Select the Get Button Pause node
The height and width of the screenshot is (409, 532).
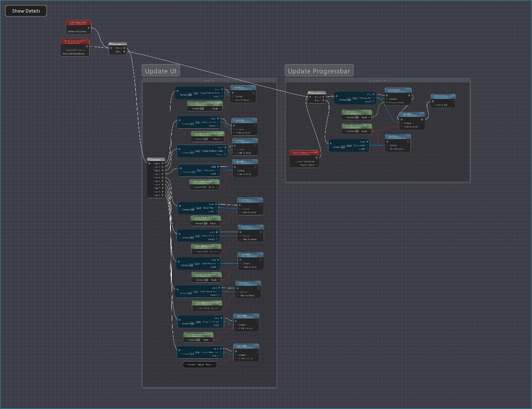pos(199,236)
